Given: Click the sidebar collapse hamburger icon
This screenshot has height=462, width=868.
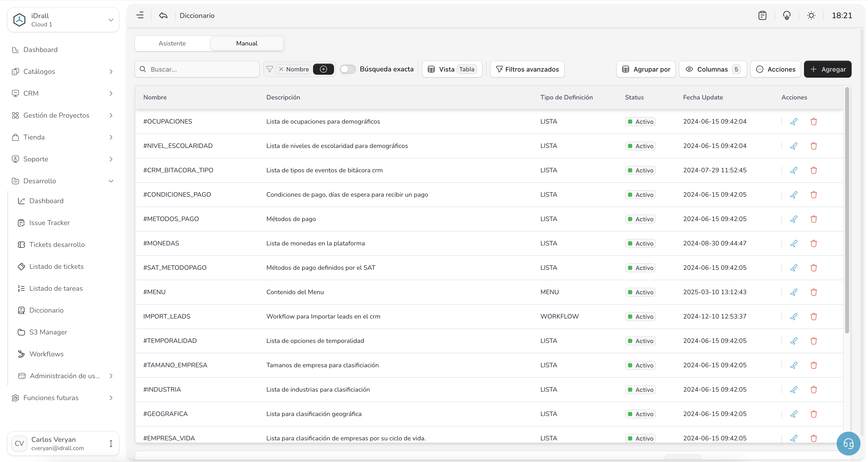Looking at the screenshot, I should click(x=140, y=15).
